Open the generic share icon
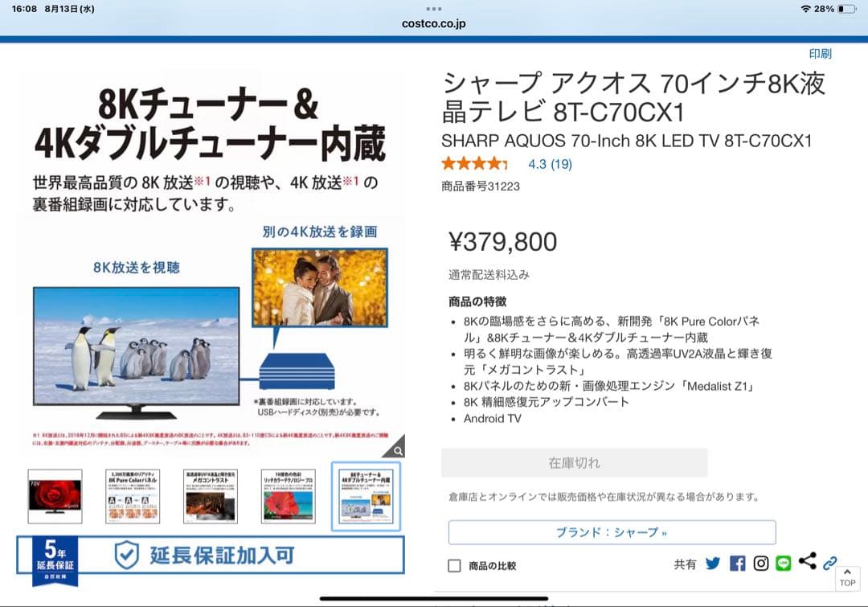 tap(807, 561)
